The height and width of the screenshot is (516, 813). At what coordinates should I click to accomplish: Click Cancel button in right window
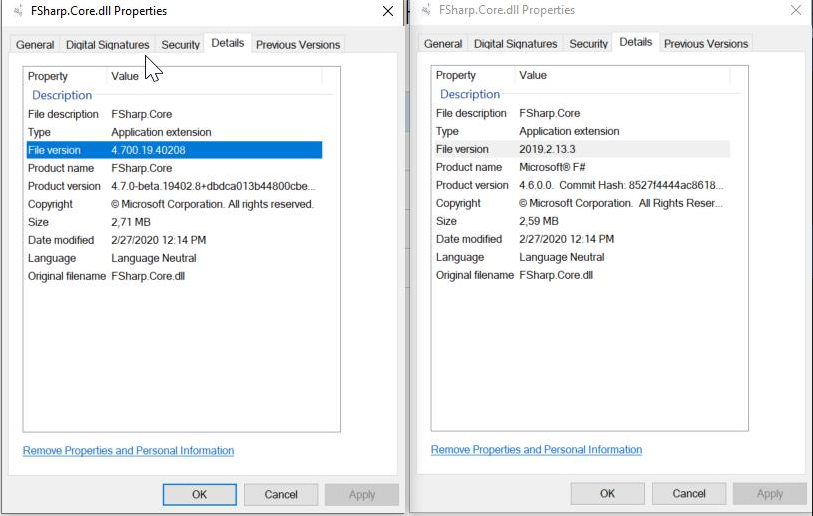pos(689,494)
